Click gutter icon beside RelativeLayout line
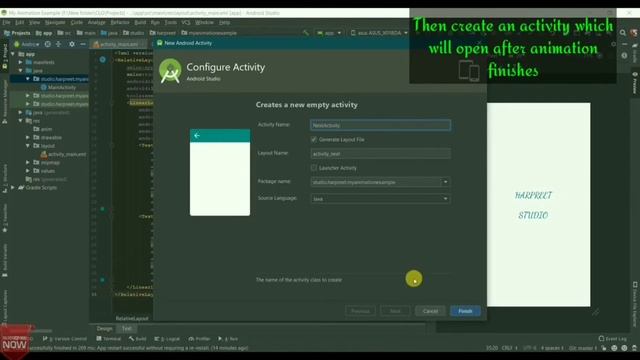This screenshot has height=360, width=640. [x=102, y=60]
